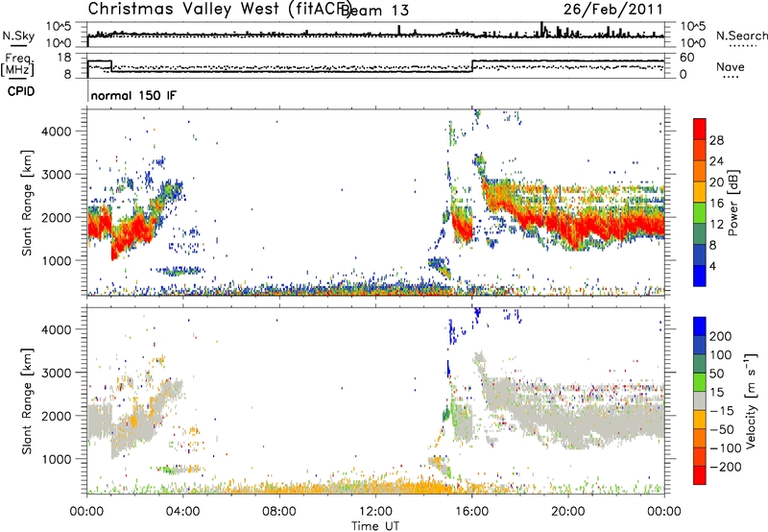Click the '4' tick on the power colorbar
Screen dimensions: 768x532
[712, 266]
